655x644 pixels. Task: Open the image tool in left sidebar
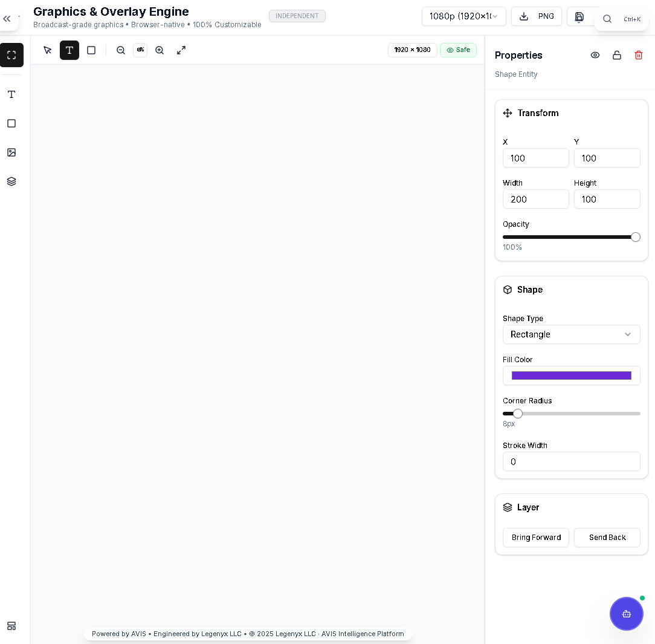tap(11, 152)
